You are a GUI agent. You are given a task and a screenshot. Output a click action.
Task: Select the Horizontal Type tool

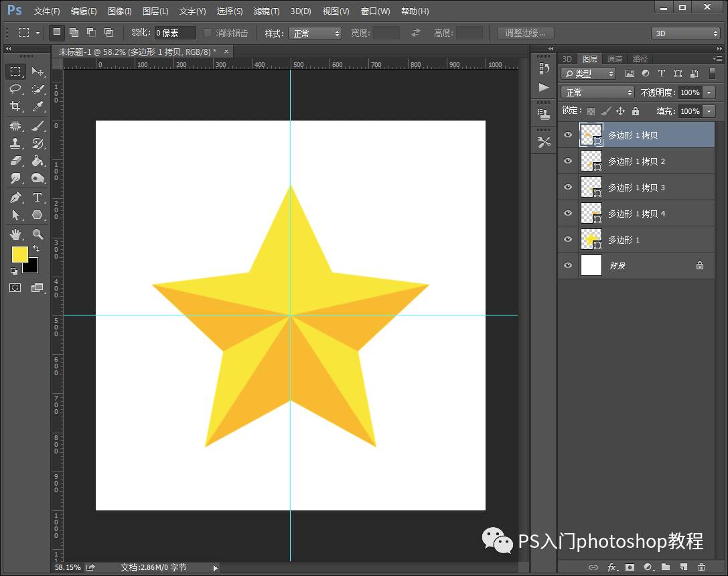[38, 198]
